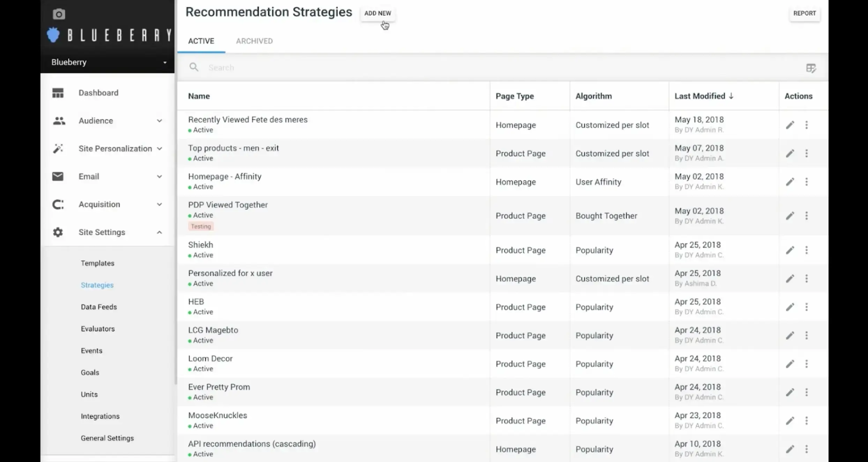Edit the Shiekh strategy with the pencil icon
The image size is (868, 462).
(791, 250)
